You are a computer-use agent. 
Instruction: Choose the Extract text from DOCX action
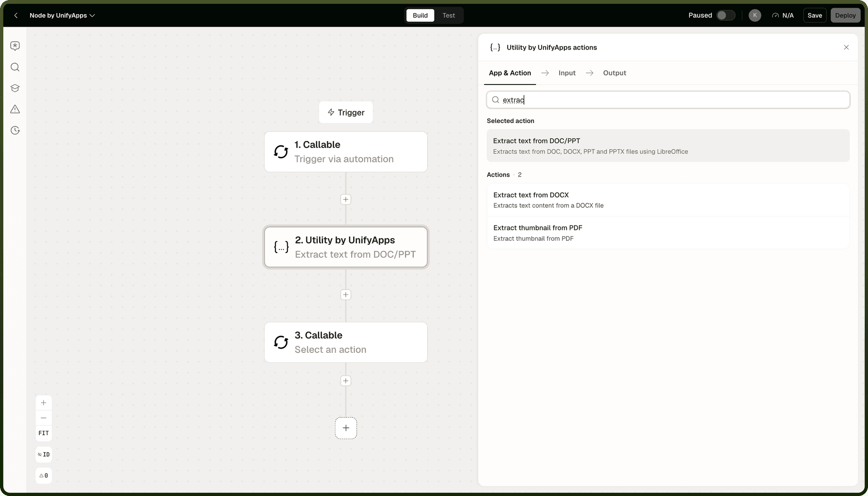click(668, 200)
